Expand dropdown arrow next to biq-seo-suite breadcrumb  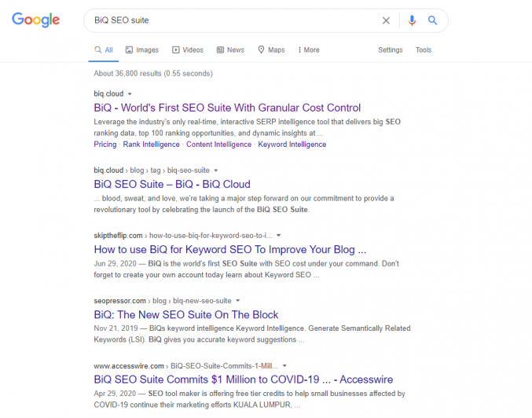point(216,170)
